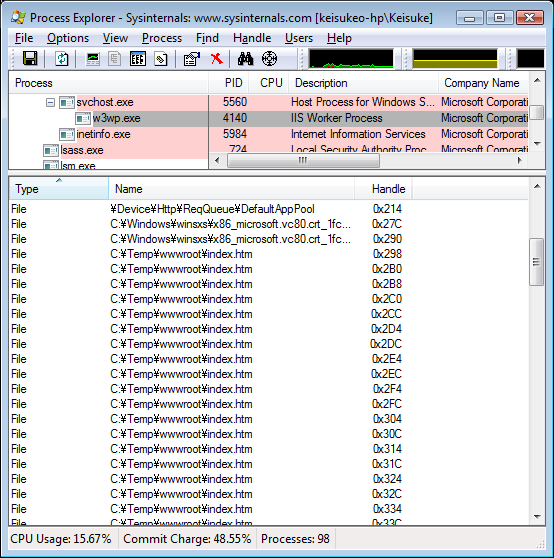Image resolution: width=554 pixels, height=558 pixels.
Task: Open Properties toolbar icon
Action: coord(191,59)
